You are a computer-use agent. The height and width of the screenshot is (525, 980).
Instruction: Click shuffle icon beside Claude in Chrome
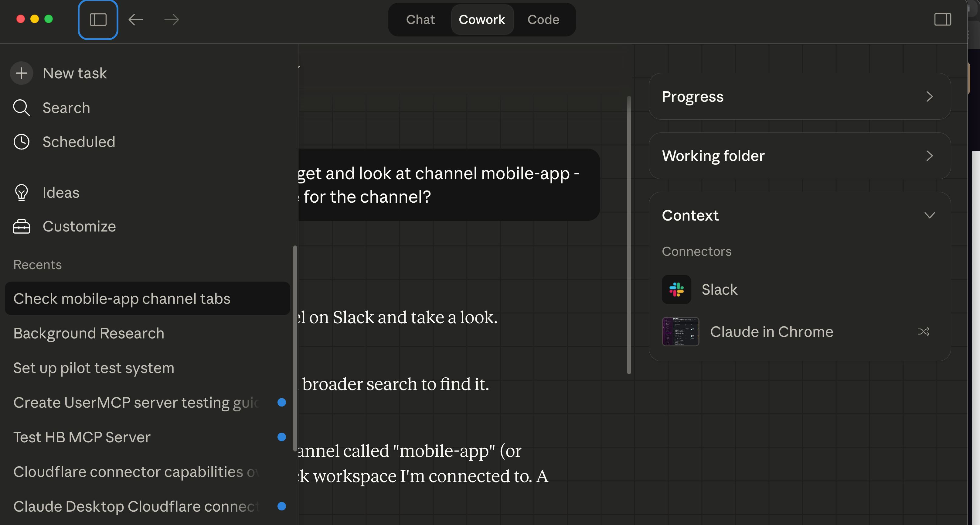pos(923,331)
